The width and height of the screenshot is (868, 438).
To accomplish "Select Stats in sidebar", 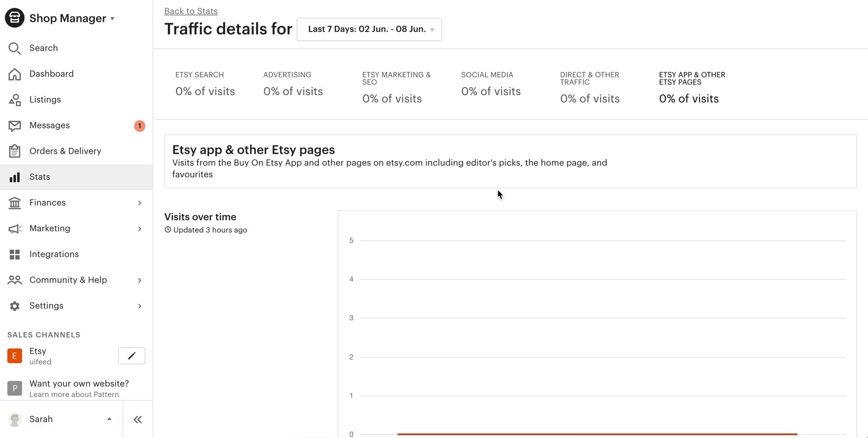I will (76, 177).
